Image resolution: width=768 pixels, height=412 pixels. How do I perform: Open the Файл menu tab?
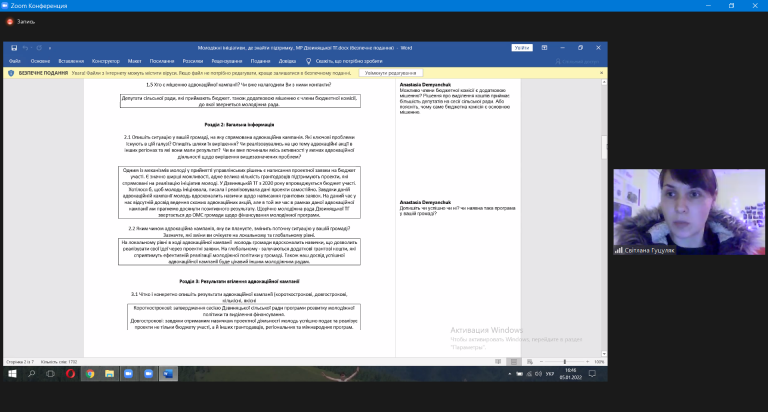15,61
